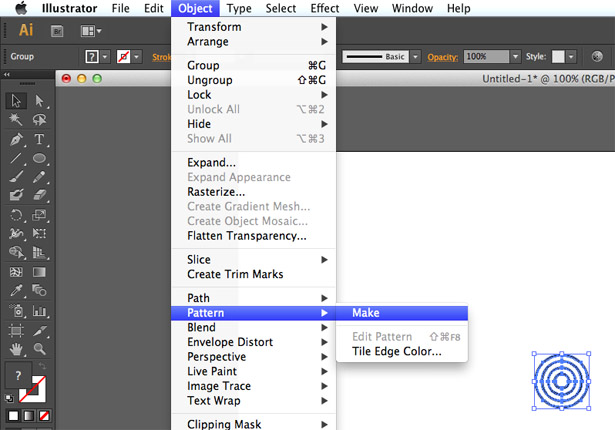Select the Eyedropper tool
Viewport: 615px width, 430px height.
[16, 291]
